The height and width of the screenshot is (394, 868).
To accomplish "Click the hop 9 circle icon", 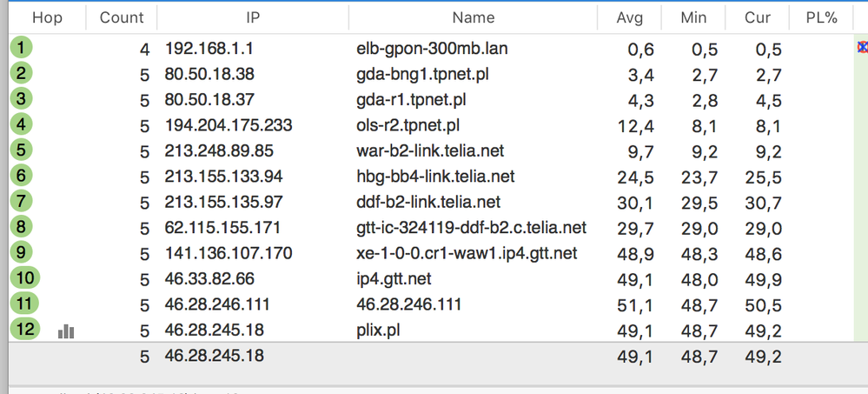I will (21, 253).
